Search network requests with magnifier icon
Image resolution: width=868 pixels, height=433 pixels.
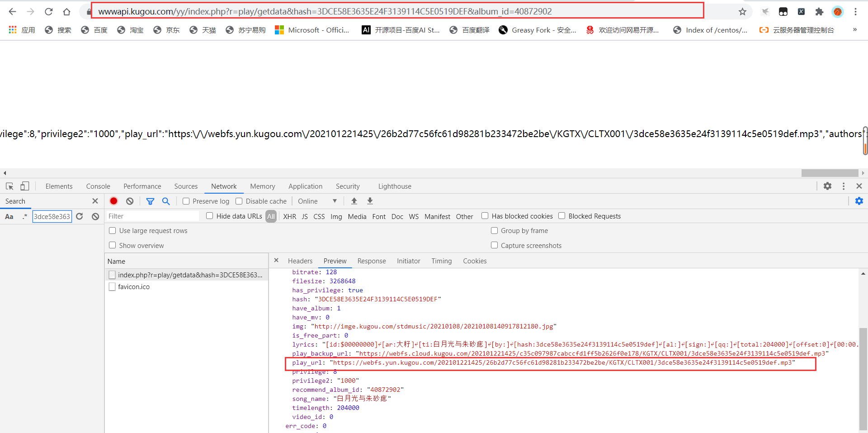(x=166, y=201)
